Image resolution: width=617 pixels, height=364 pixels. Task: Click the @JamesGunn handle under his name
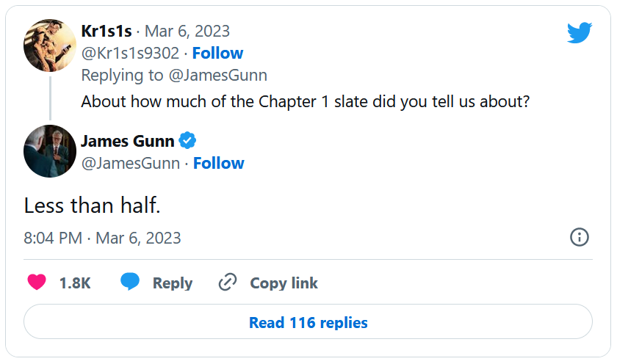(130, 163)
